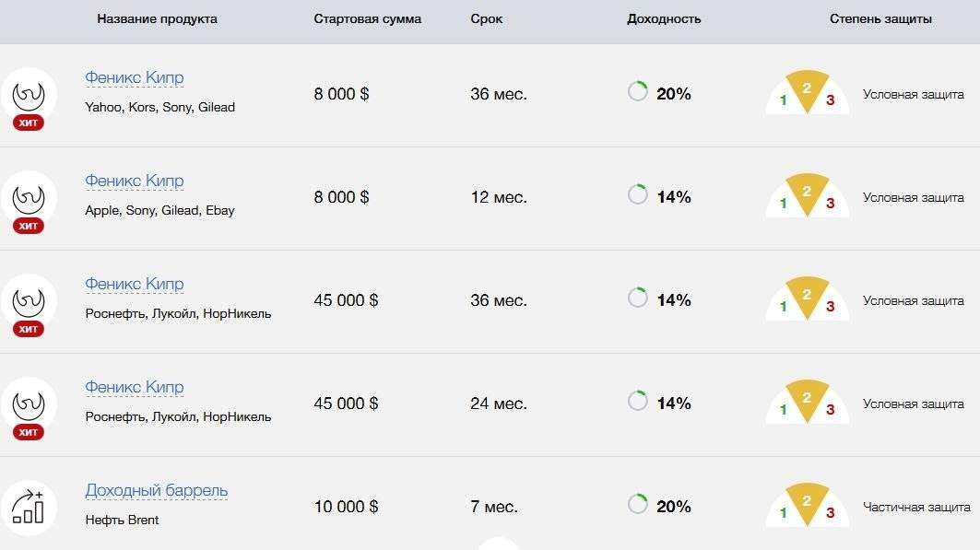Click the growth chart icon for Доходный баррель
This screenshot has width=980, height=550.
coord(30,506)
